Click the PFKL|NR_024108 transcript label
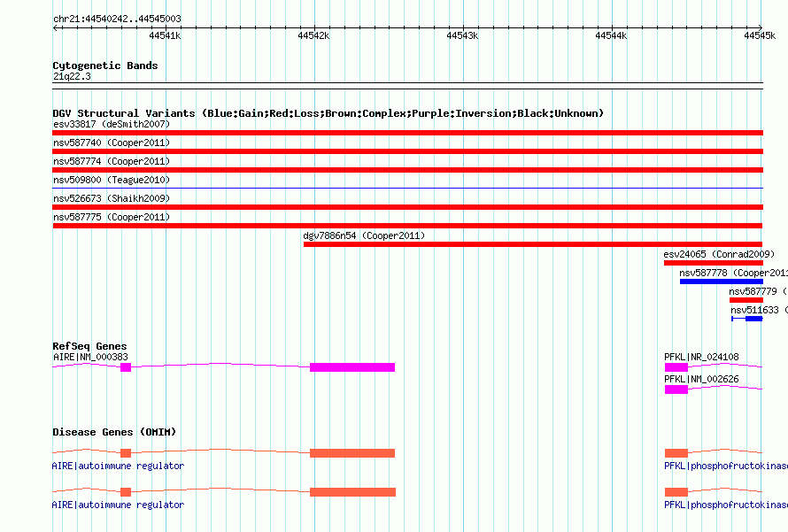Screen dimensions: 788x532 click(x=701, y=358)
